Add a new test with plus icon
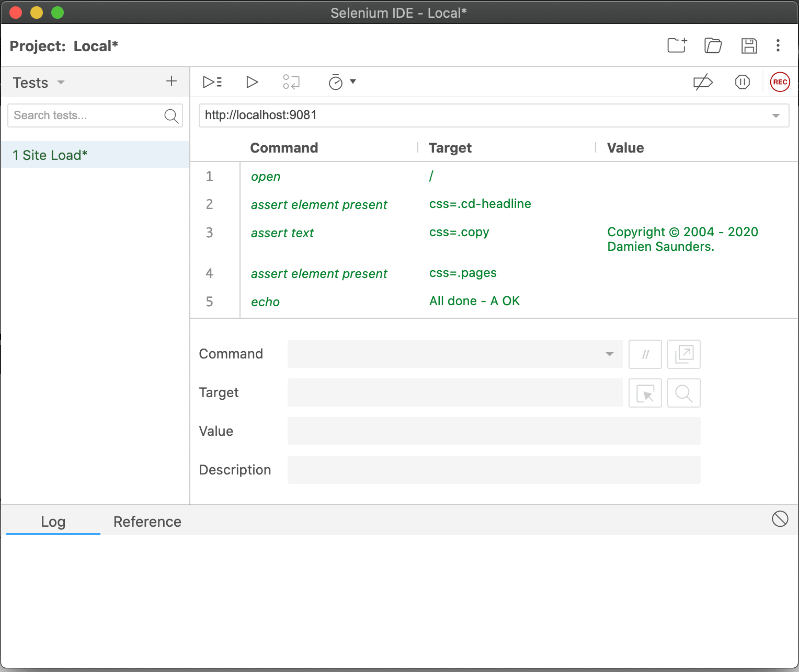Image resolution: width=799 pixels, height=672 pixels. [x=171, y=81]
